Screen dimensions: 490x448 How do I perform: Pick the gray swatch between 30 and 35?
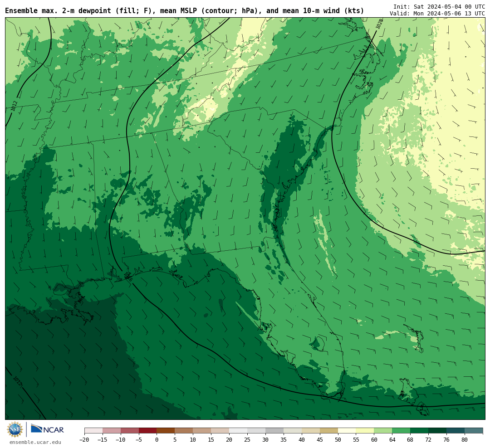pos(274,431)
